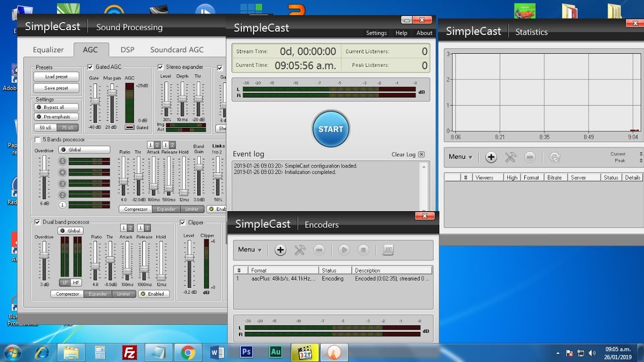Open FileZilla from the taskbar

[130, 352]
